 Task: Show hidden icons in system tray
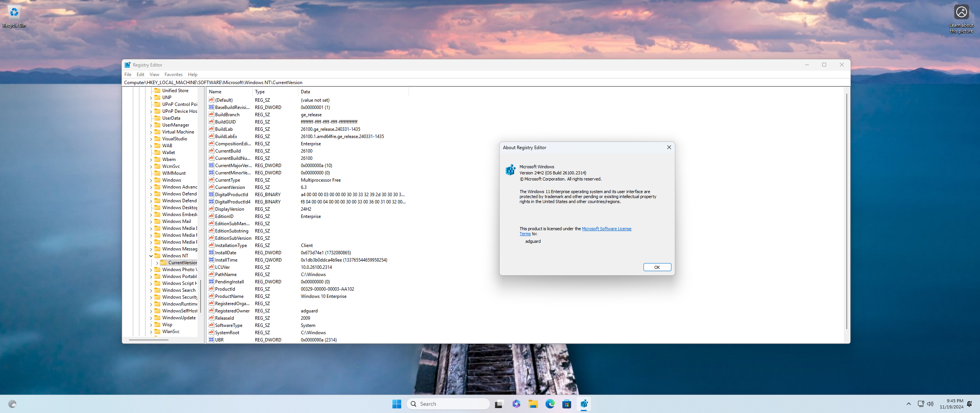click(x=909, y=404)
